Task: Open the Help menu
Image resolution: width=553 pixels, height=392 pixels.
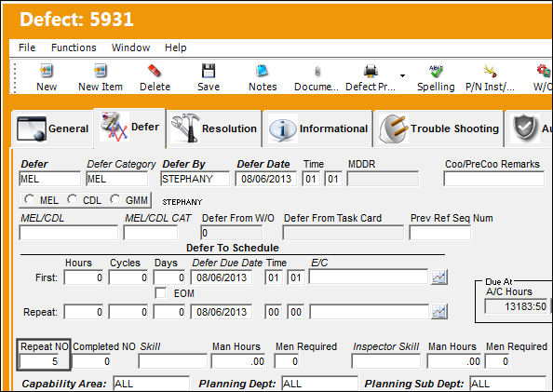Action: (x=176, y=47)
